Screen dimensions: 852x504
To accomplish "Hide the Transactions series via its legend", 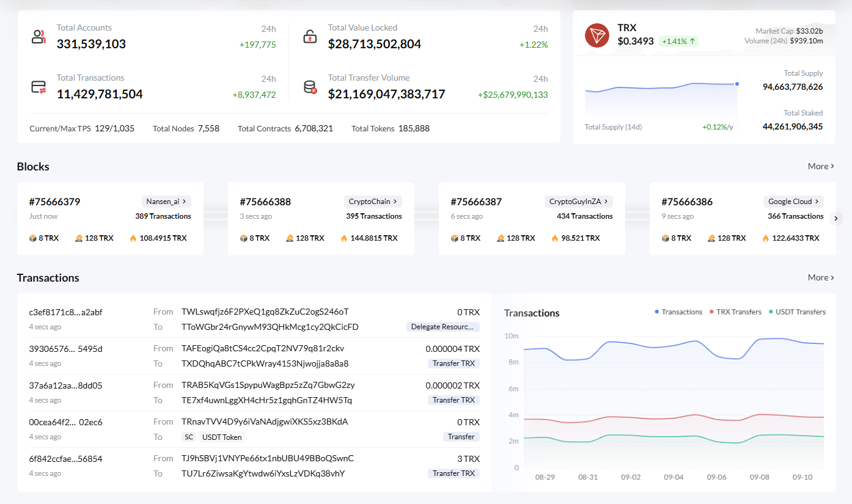I will coord(678,312).
